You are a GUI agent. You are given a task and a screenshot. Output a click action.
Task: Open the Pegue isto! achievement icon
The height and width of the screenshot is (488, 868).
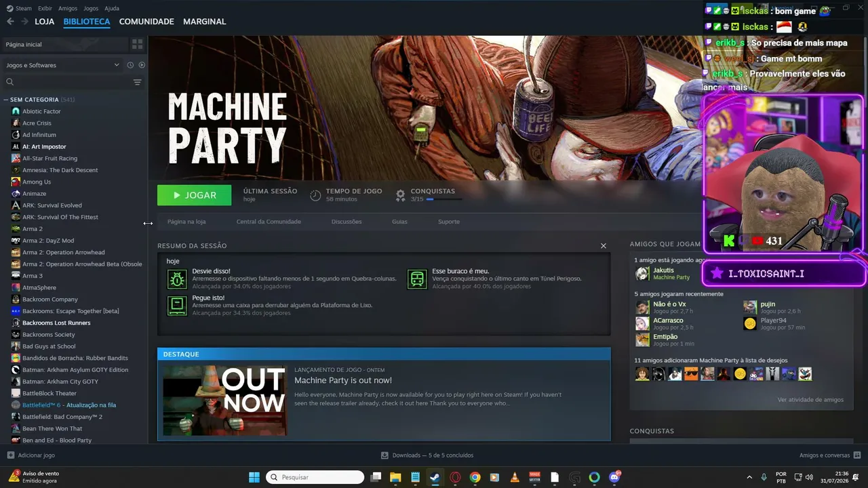177,306
